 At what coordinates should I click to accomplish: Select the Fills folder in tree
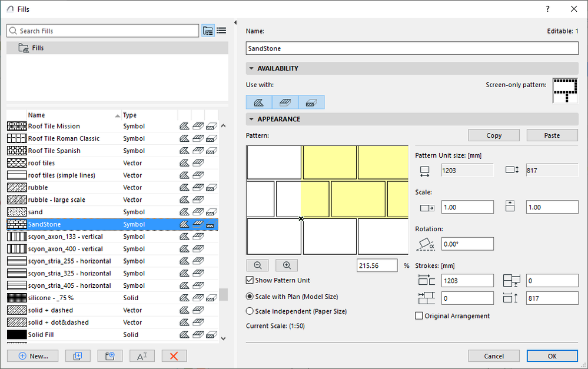click(38, 48)
